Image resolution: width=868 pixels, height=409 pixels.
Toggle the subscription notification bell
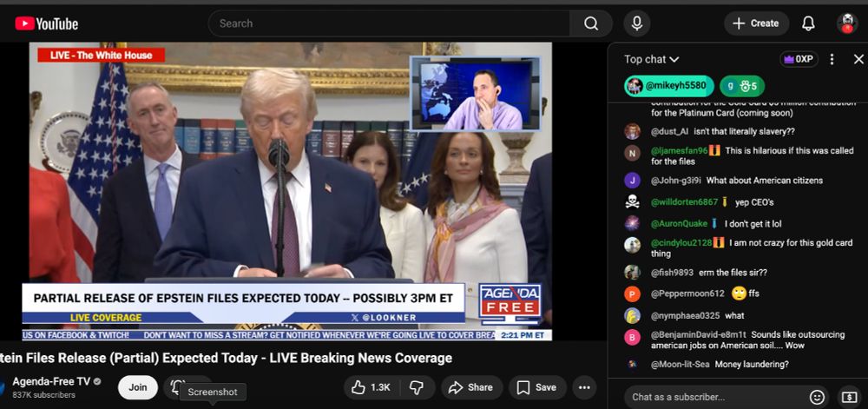[x=177, y=386]
